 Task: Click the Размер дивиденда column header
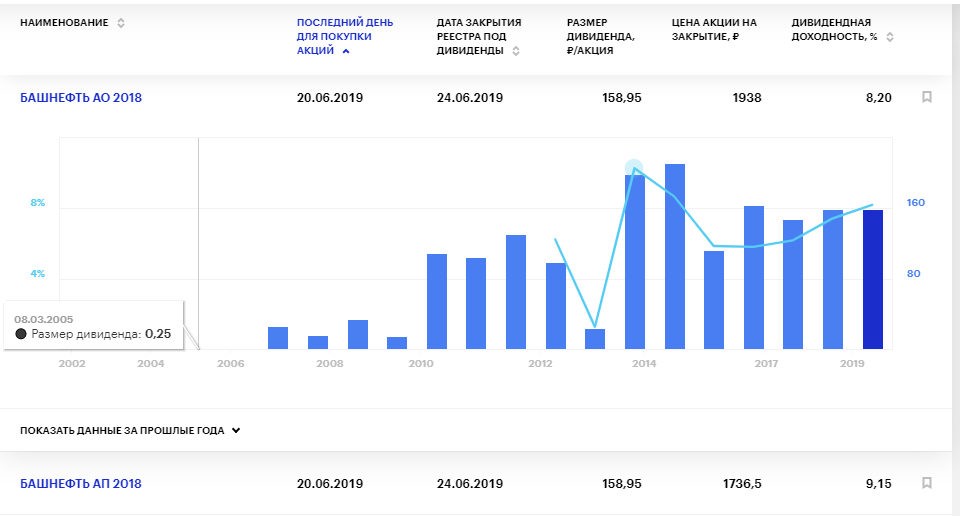[600, 37]
